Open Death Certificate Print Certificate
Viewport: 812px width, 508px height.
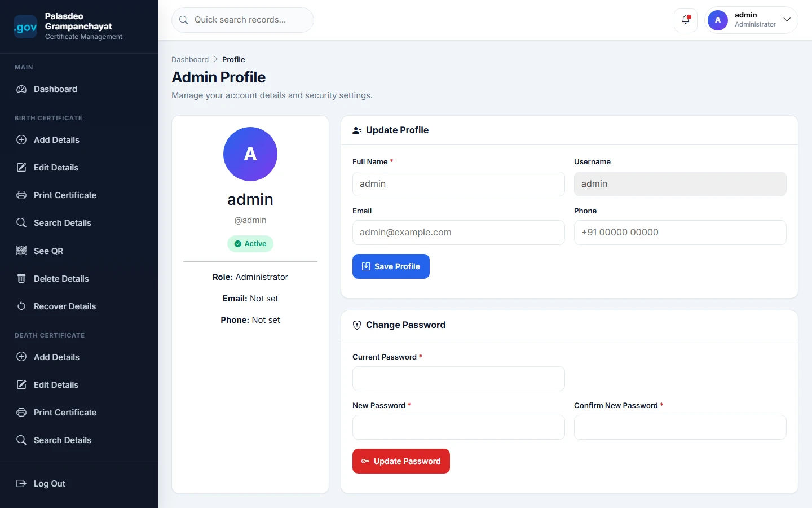point(79,413)
